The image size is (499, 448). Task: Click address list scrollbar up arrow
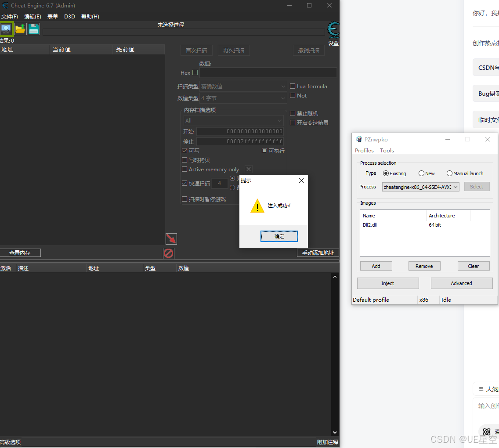pos(335,277)
